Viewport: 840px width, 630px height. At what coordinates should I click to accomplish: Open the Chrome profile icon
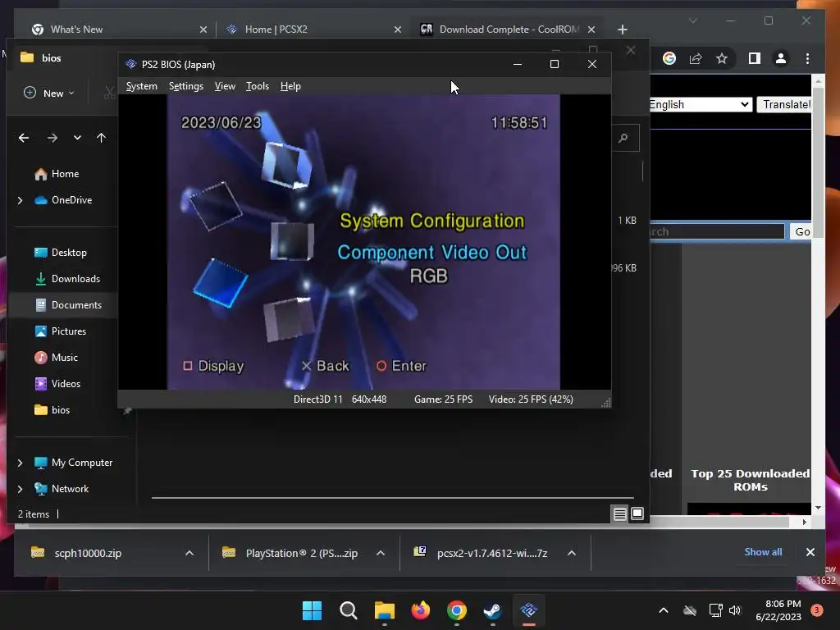point(781,58)
